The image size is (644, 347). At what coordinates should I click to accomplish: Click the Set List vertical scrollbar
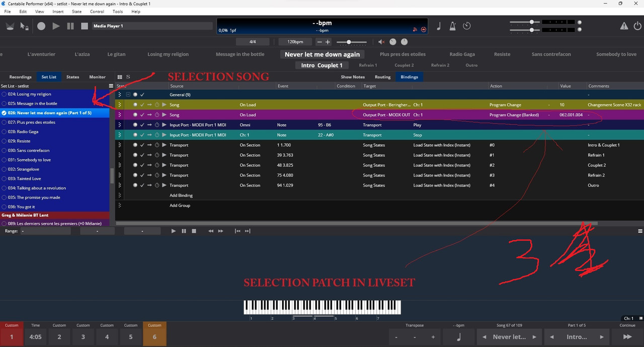point(112,176)
